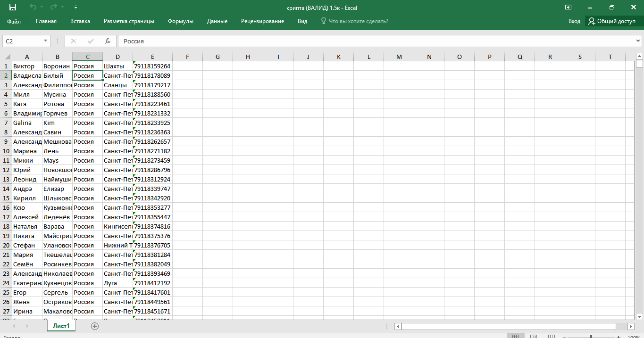The image size is (644, 338).
Task: Click the Общий доступ share button
Action: click(x=612, y=21)
